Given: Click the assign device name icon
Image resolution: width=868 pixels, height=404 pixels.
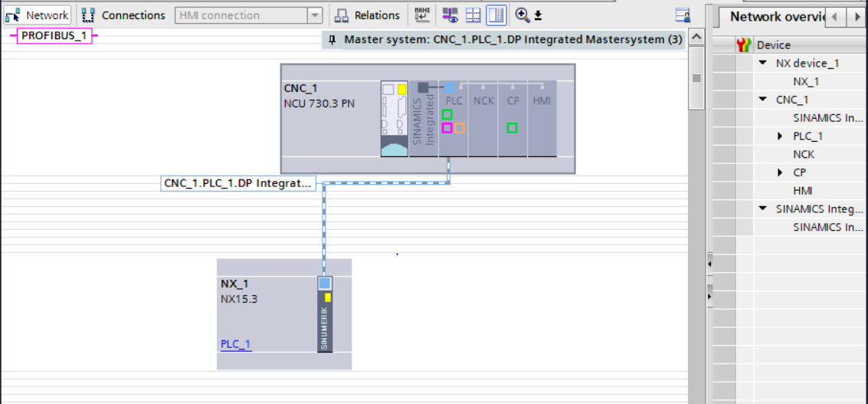Looking at the screenshot, I should 422,15.
